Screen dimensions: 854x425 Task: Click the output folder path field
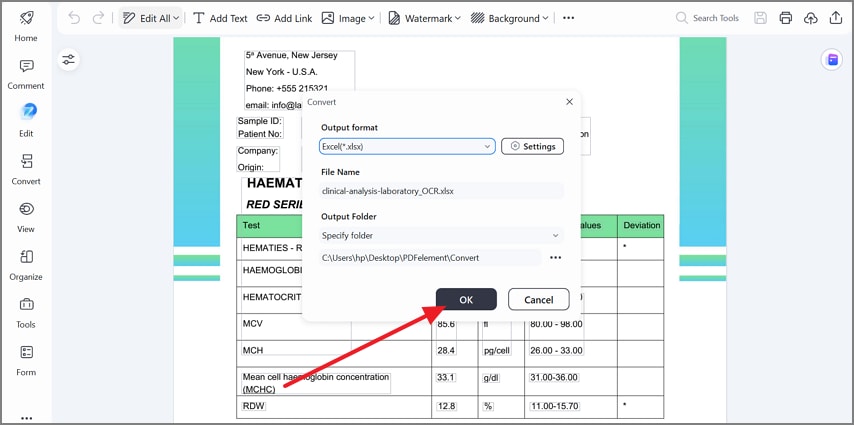click(x=430, y=258)
